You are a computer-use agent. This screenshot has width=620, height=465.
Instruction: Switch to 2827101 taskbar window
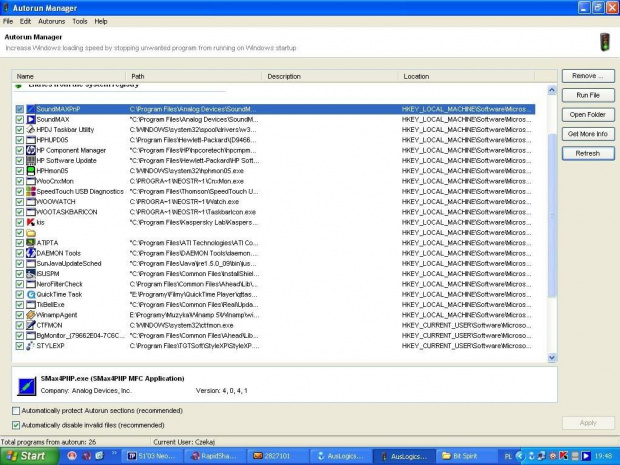click(x=279, y=456)
